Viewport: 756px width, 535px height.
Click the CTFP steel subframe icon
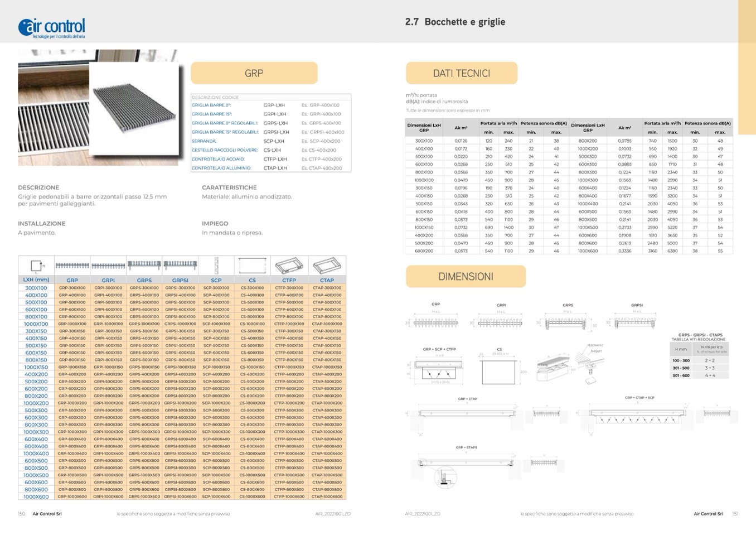click(x=289, y=266)
